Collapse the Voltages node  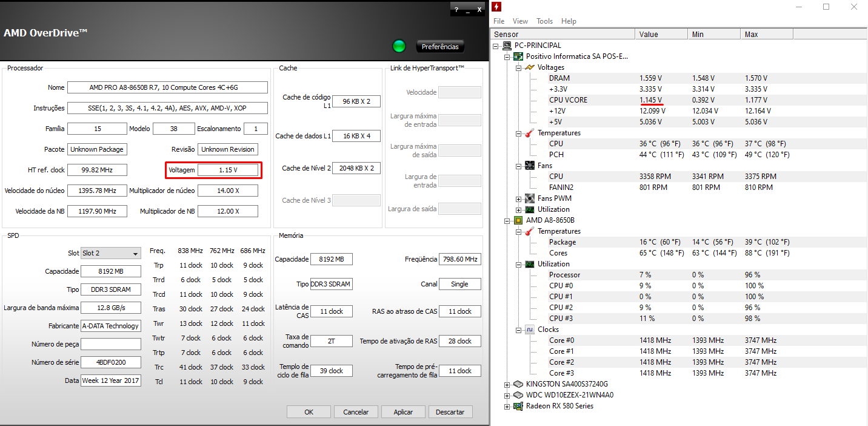tap(519, 67)
